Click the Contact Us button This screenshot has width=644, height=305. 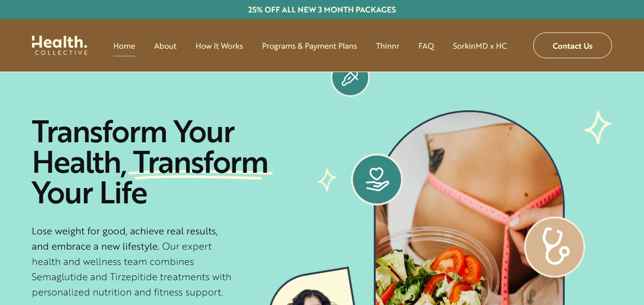coord(572,45)
